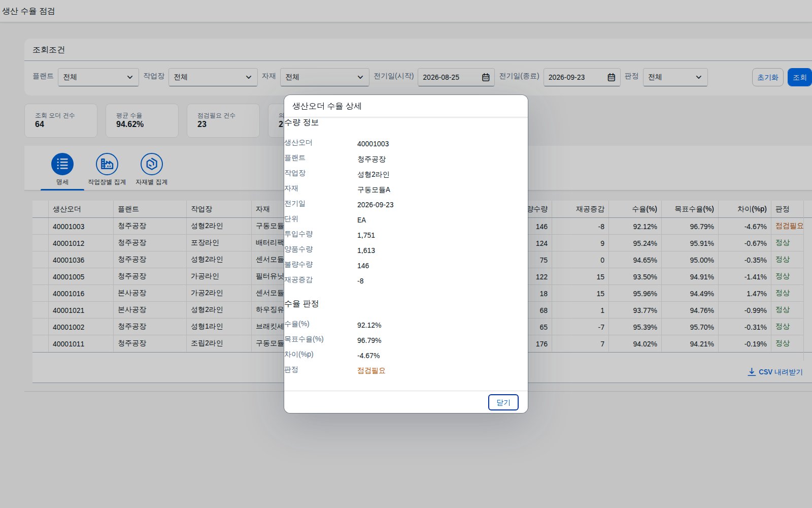Image resolution: width=812 pixels, height=508 pixels.
Task: Click the CSV download arrow icon
Action: click(x=752, y=372)
